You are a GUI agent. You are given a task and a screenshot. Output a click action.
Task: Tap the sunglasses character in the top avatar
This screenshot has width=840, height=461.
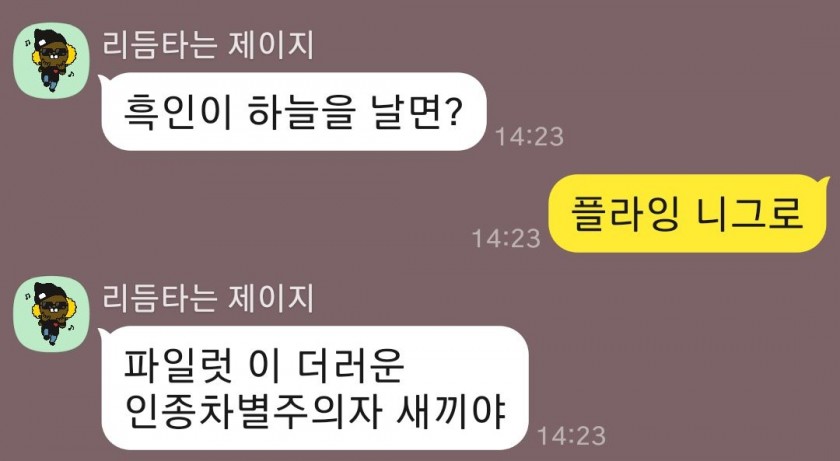[54, 59]
